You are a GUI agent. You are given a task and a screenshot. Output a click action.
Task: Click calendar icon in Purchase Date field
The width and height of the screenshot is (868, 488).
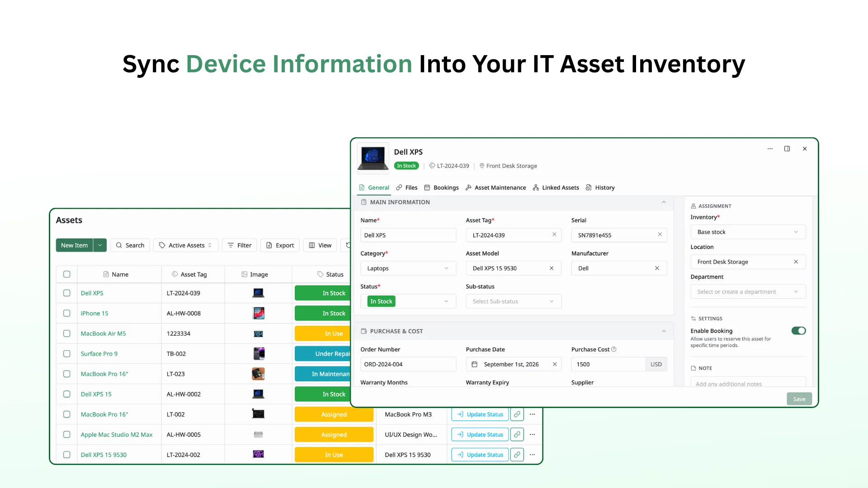coord(474,364)
